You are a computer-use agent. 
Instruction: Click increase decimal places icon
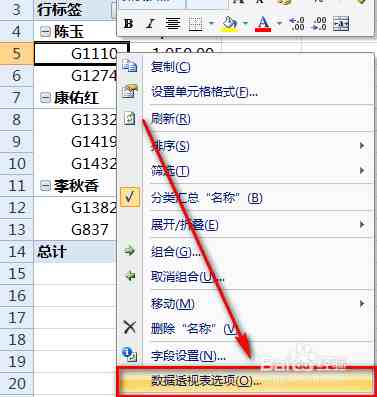click(297, 24)
